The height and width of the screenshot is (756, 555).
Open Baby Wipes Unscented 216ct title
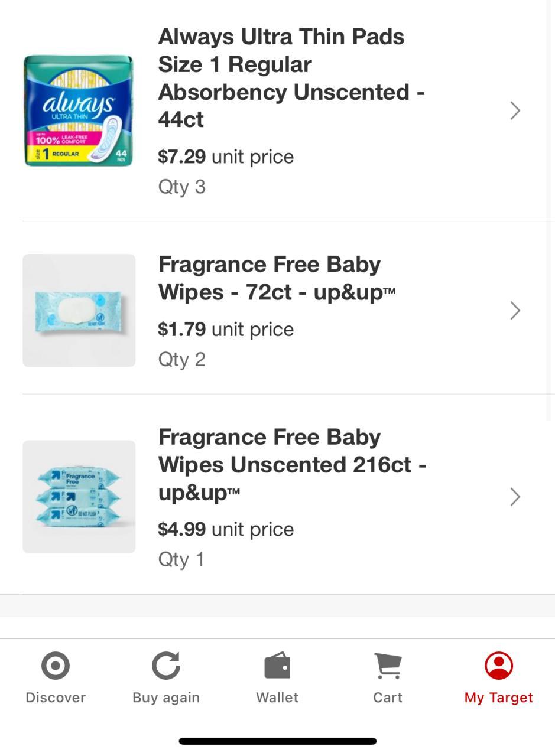click(x=292, y=465)
